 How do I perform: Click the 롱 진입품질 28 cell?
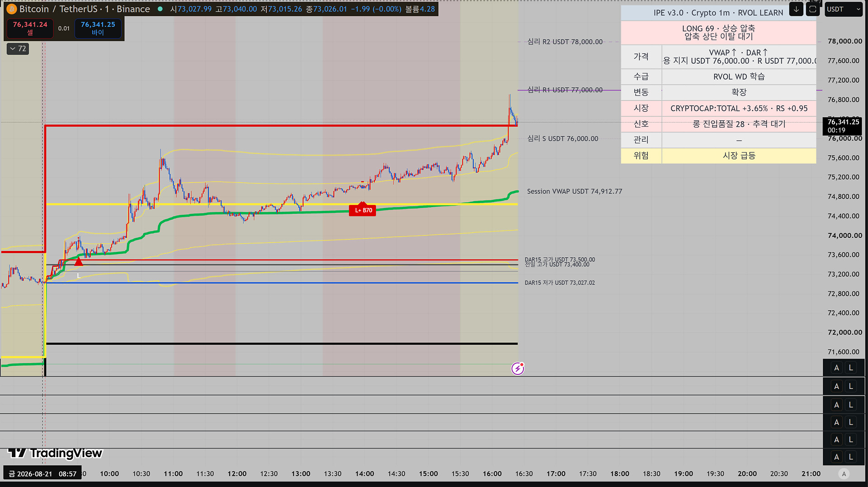click(739, 124)
